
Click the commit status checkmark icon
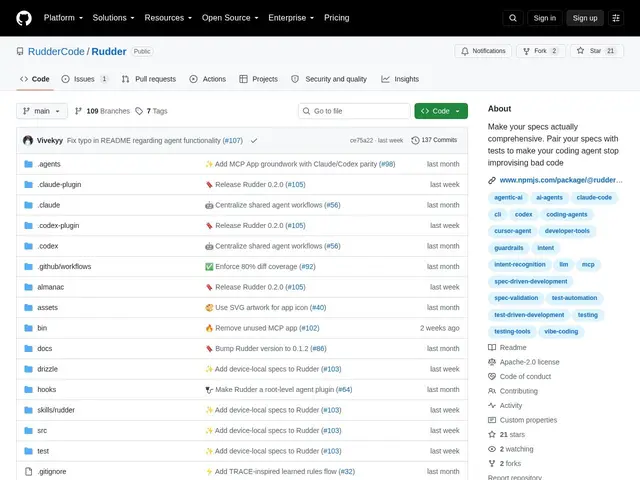pos(254,140)
